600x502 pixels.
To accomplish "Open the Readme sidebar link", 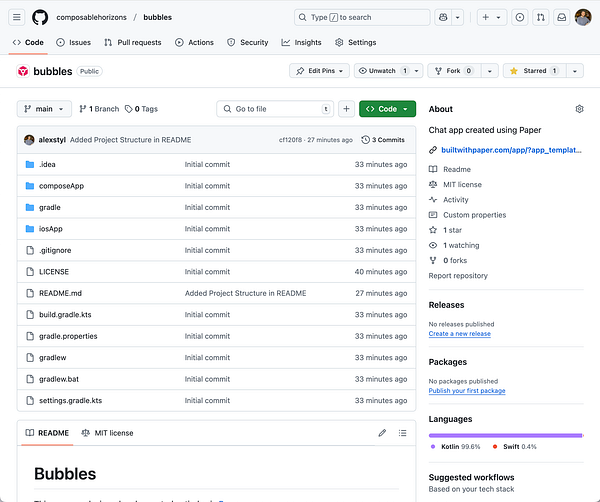I will click(457, 169).
